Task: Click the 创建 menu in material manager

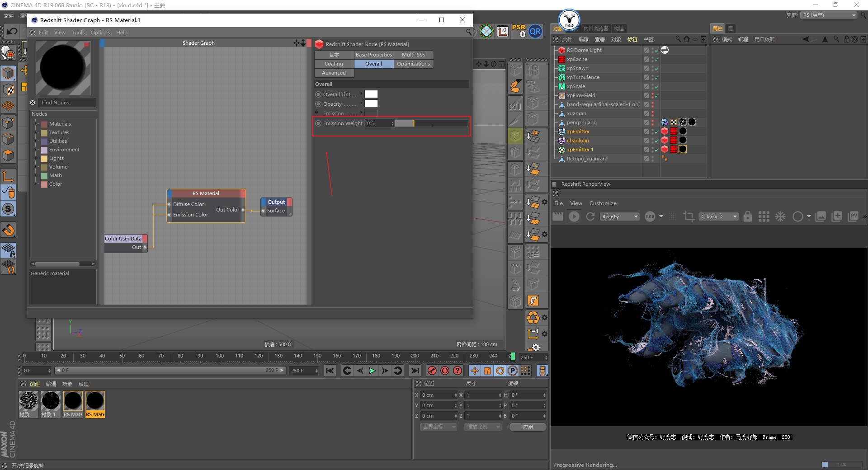Action: 35,384
